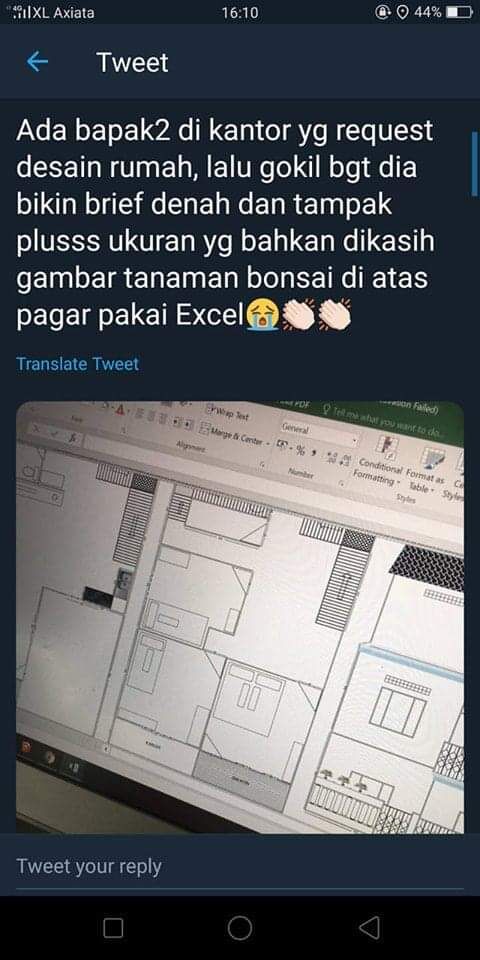Viewport: 480px width, 960px height.
Task: Tap the Android back triangle button
Action: click(369, 928)
